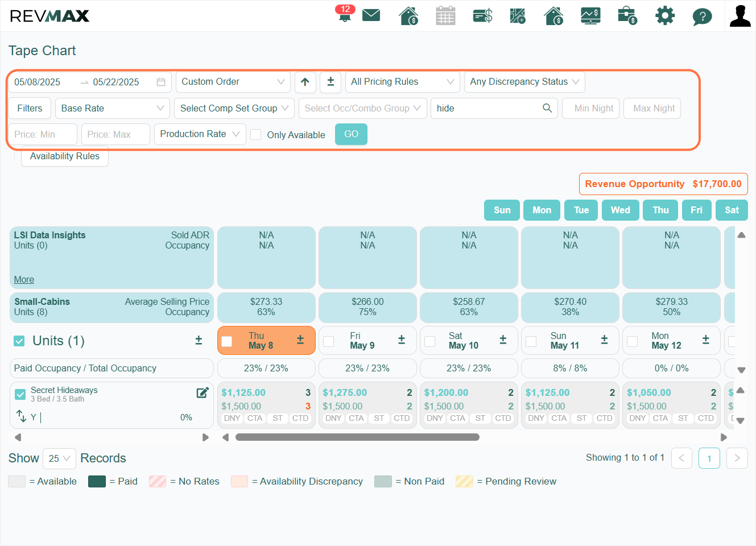Open the Any Discrepancy Status dropdown
This screenshot has width=756, height=546.
click(x=524, y=82)
